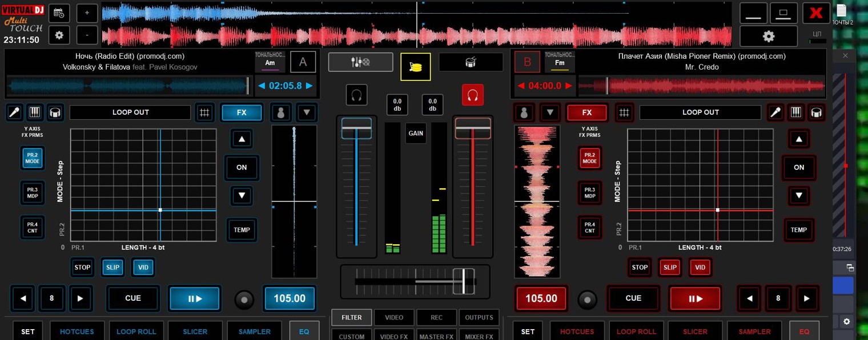
Task: Select deck B button
Action: [527, 62]
